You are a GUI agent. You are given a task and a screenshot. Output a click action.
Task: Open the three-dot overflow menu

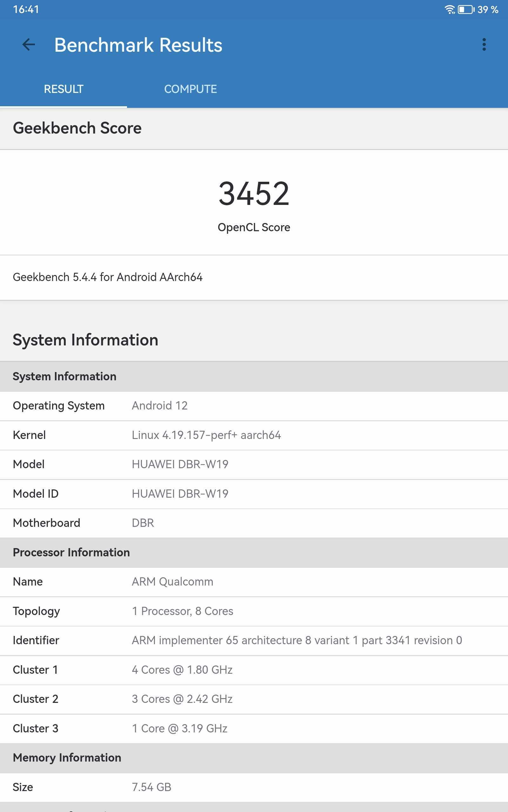[484, 45]
